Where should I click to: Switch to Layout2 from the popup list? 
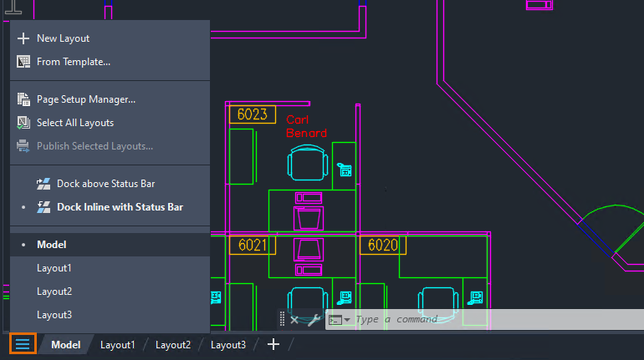110,292
